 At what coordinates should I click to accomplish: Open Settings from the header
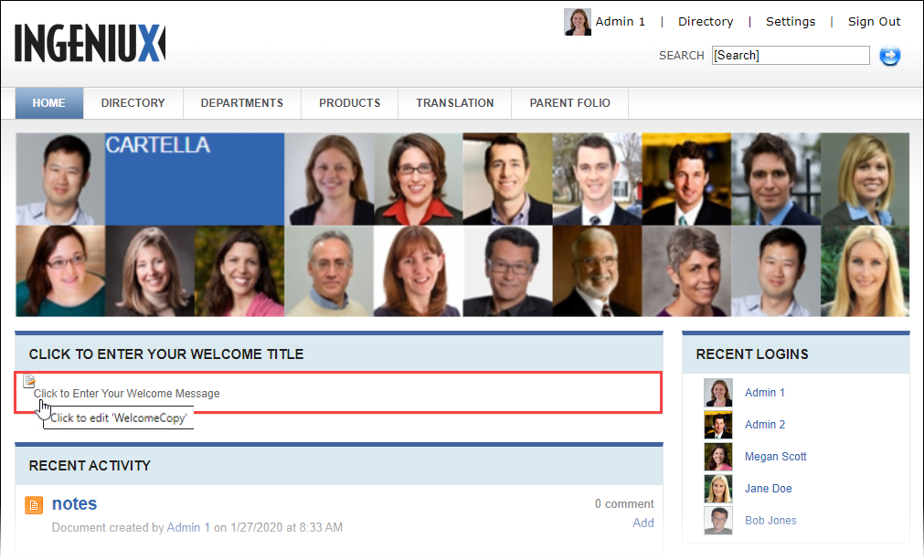point(791,22)
